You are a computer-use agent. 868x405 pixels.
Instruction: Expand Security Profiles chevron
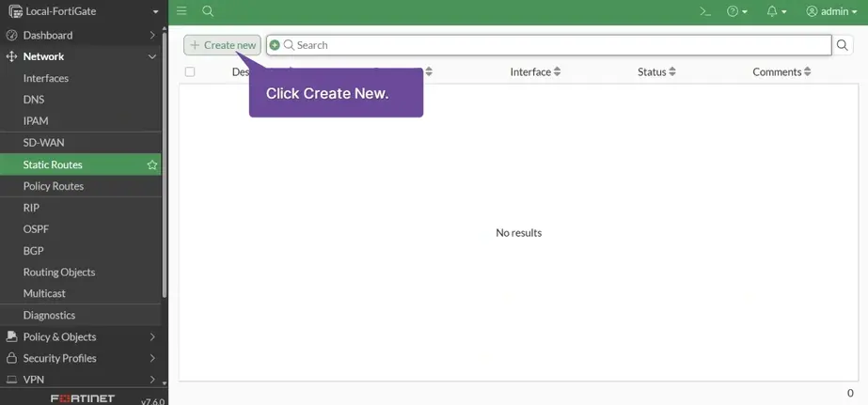(152, 358)
